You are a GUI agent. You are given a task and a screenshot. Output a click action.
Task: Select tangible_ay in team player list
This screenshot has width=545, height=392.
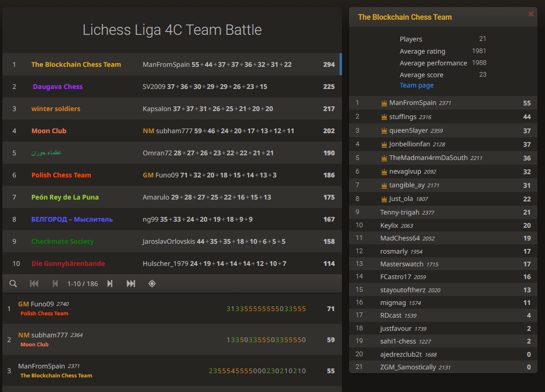[x=443, y=185]
